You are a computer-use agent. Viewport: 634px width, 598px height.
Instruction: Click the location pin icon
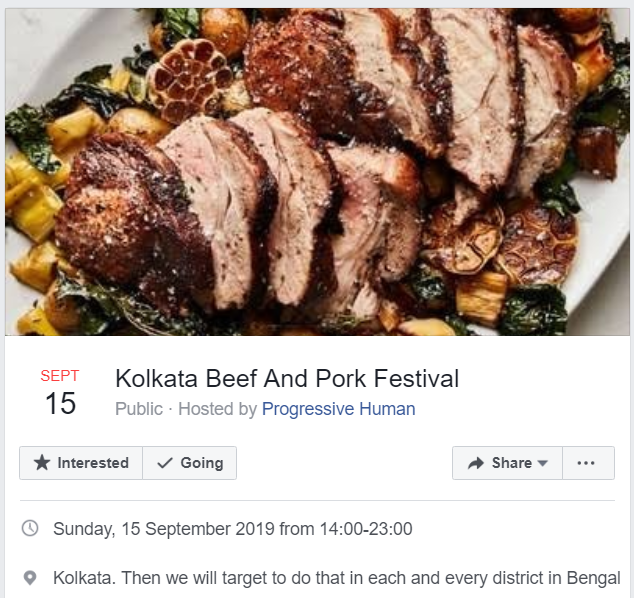[30, 578]
